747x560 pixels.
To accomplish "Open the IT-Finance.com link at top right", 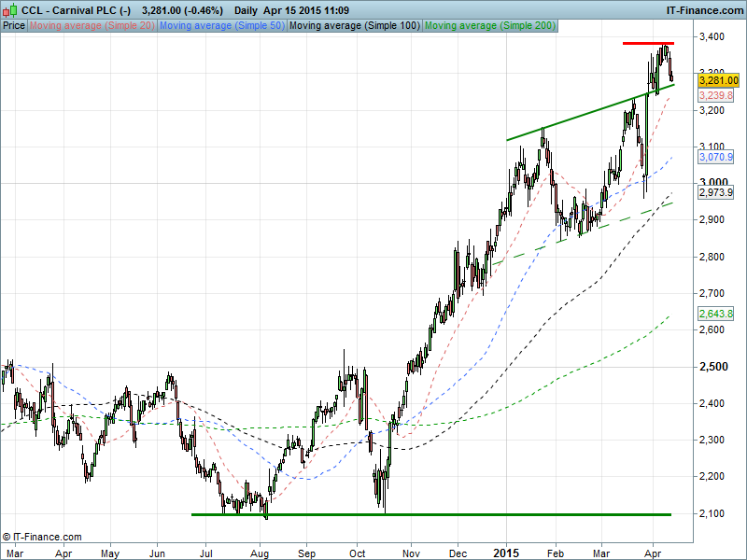I will coord(703,9).
